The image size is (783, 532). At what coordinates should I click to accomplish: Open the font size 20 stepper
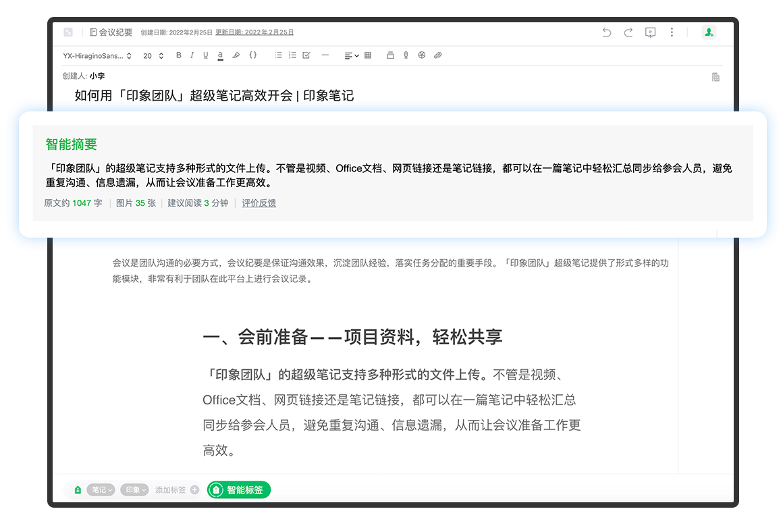153,56
